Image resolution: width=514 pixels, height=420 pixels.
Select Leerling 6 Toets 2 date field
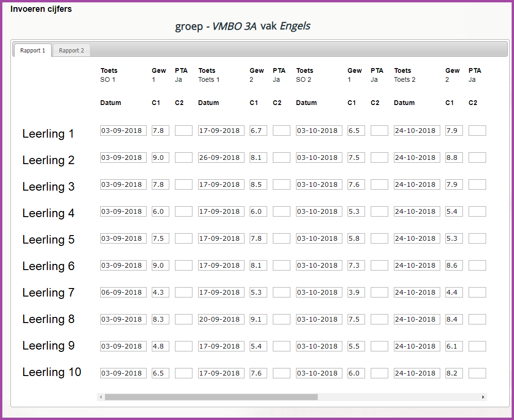(x=417, y=265)
